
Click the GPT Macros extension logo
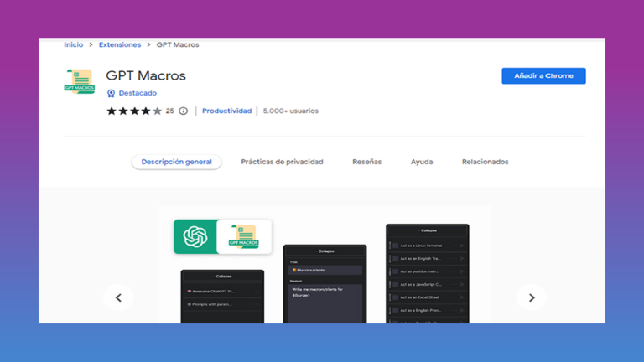pyautogui.click(x=80, y=81)
